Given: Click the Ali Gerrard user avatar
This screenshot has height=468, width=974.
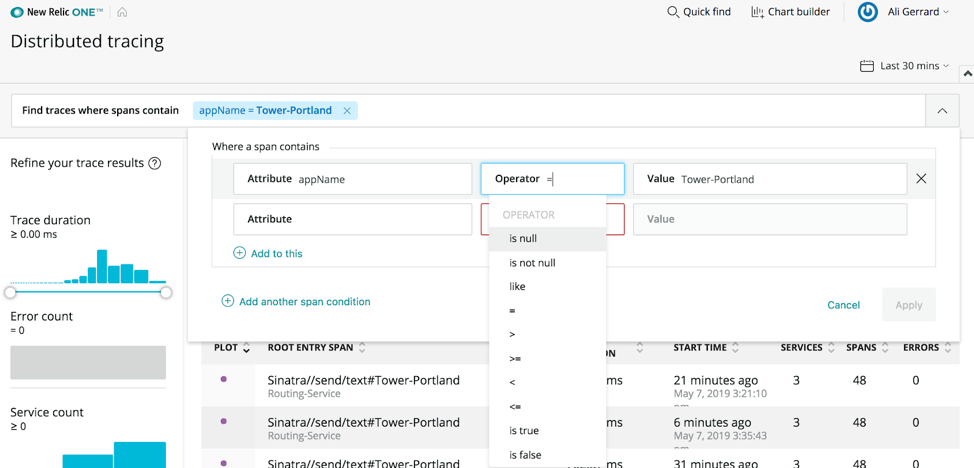Looking at the screenshot, I should point(867,12).
